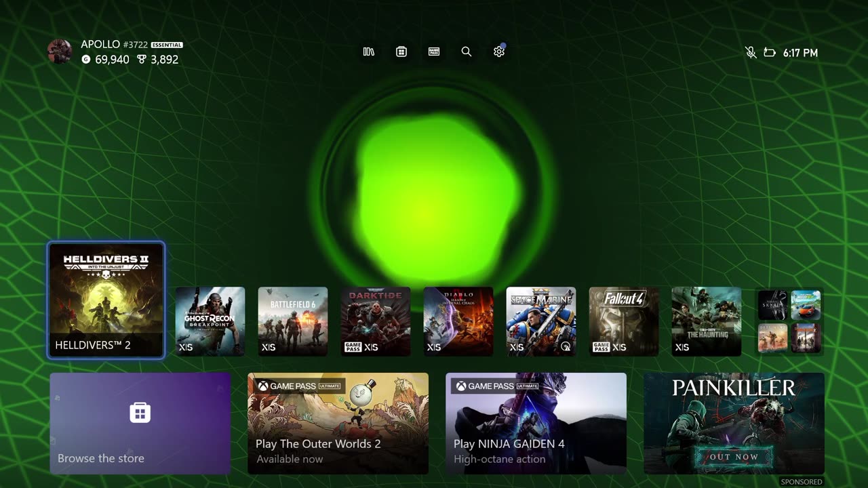
Task: Click the store bag icon in Browse card
Action: click(x=140, y=412)
